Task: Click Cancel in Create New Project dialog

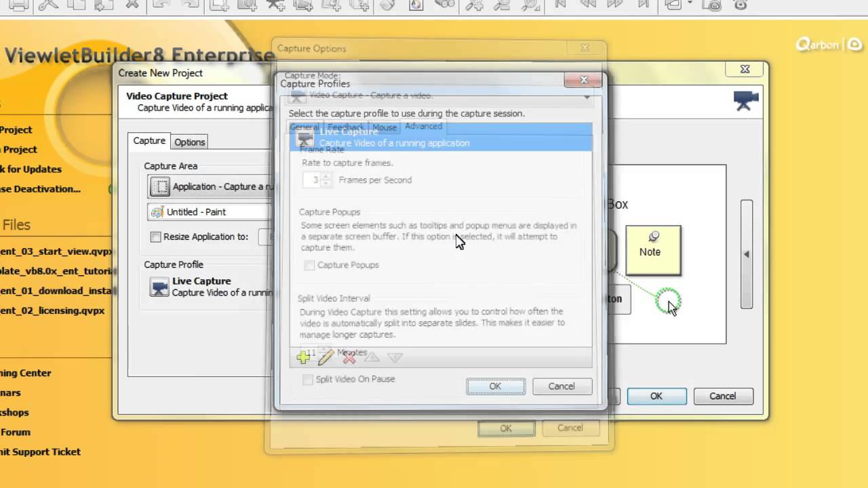Action: click(x=723, y=396)
